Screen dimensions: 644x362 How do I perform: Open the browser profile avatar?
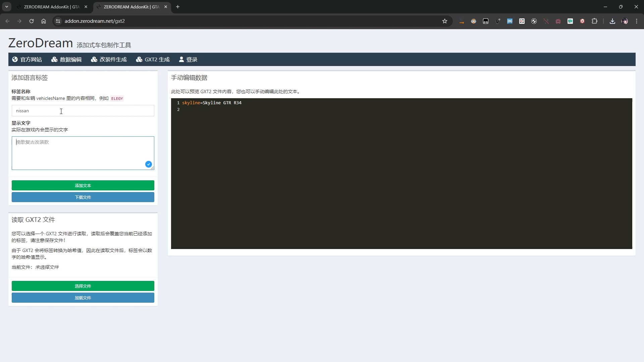point(625,21)
